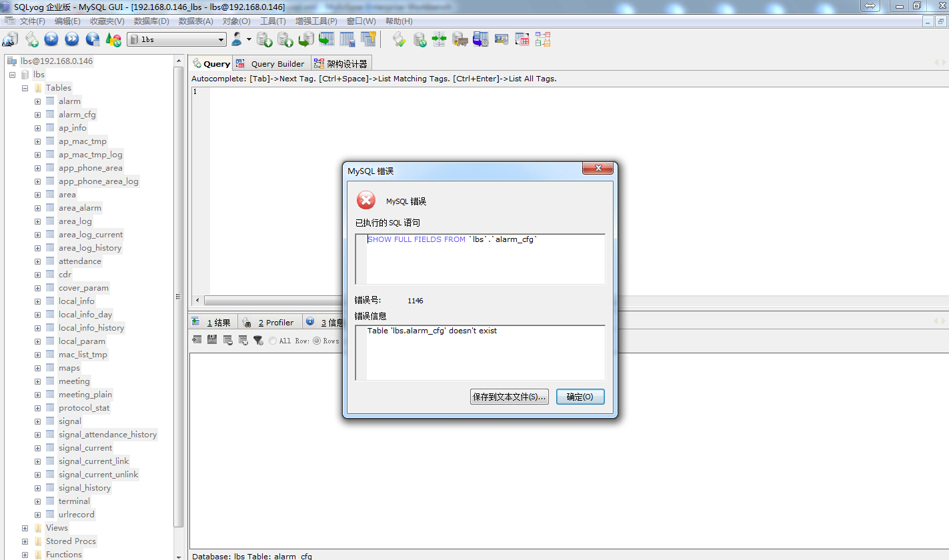This screenshot has width=949, height=560.
Task: Switch to the 2 Profiler tab
Action: coord(269,323)
